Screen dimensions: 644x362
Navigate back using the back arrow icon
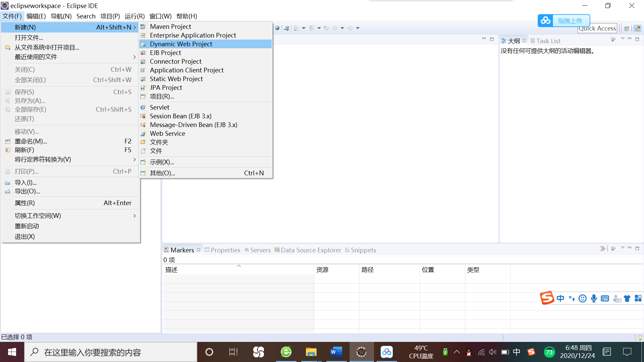coord(335,28)
